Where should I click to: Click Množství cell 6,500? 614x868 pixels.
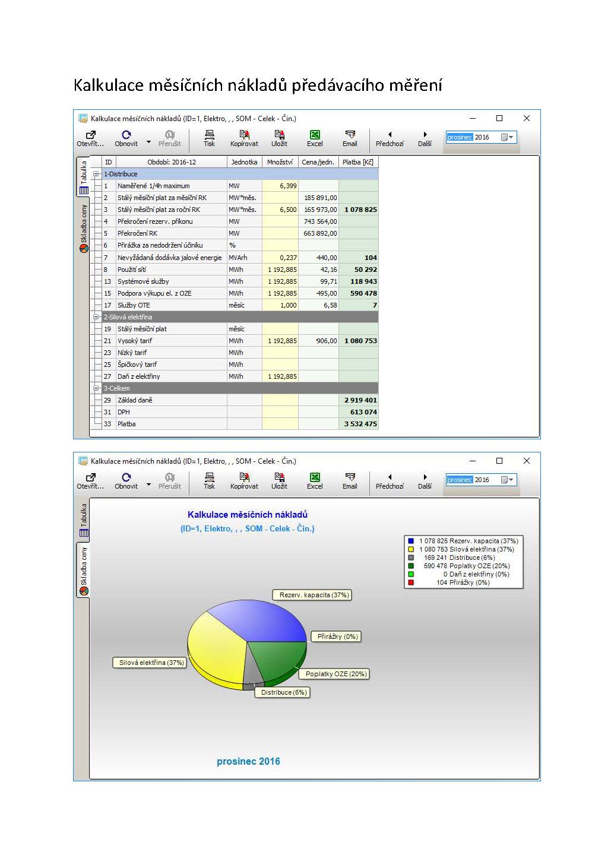click(280, 210)
